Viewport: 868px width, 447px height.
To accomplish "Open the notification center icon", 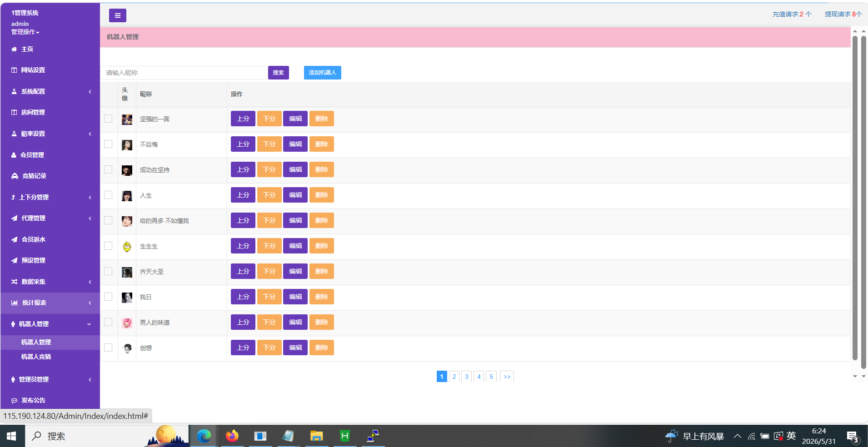I will coord(853,437).
